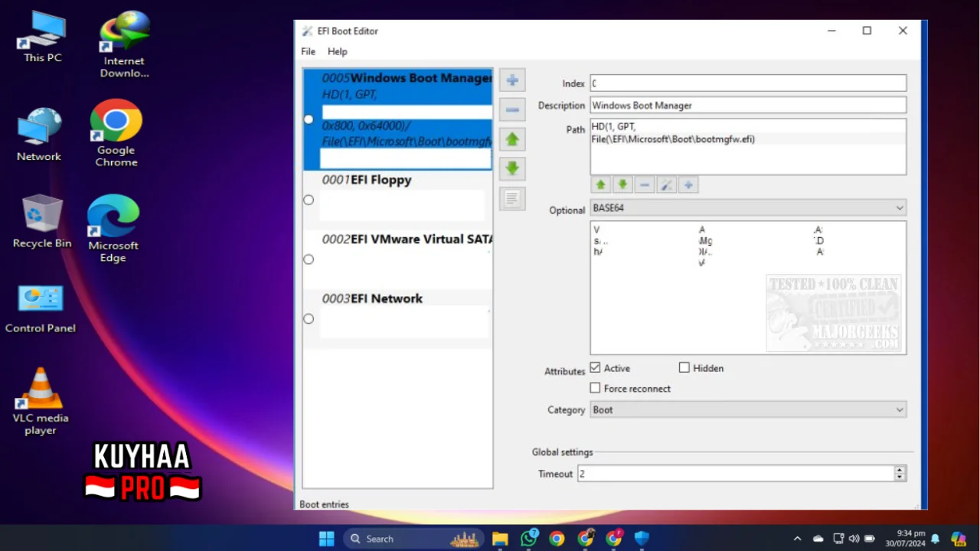Image resolution: width=980 pixels, height=551 pixels.
Task: Enable Force reconnect checkbox
Action: pyautogui.click(x=595, y=388)
